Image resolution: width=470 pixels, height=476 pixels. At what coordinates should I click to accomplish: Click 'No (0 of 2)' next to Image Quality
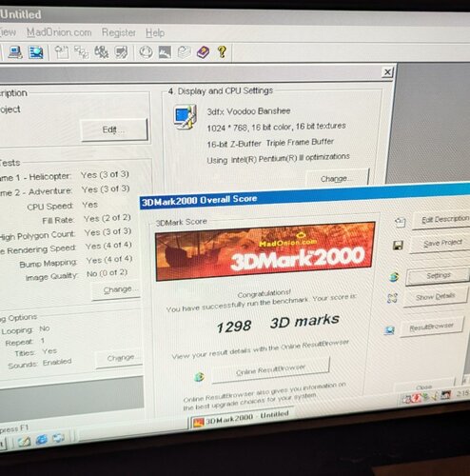(x=108, y=273)
